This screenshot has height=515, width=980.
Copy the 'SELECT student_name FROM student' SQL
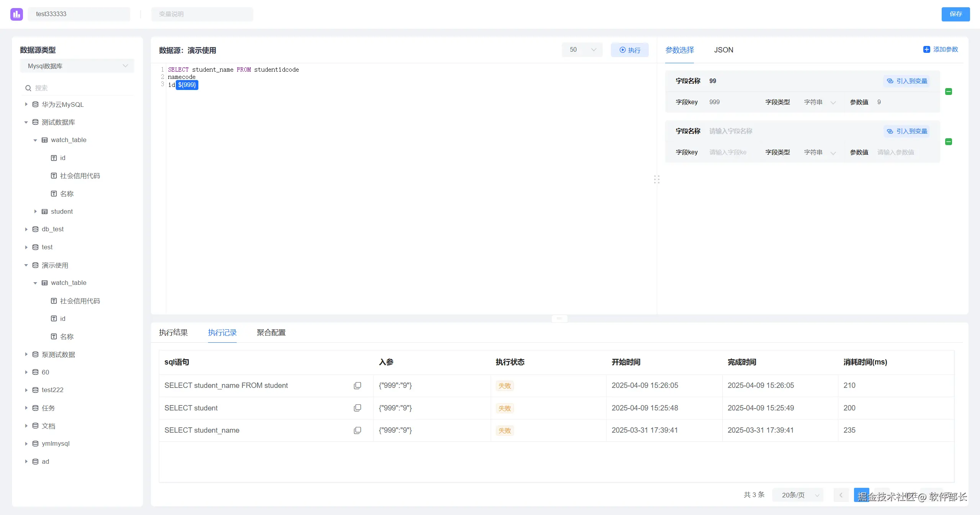coord(357,386)
